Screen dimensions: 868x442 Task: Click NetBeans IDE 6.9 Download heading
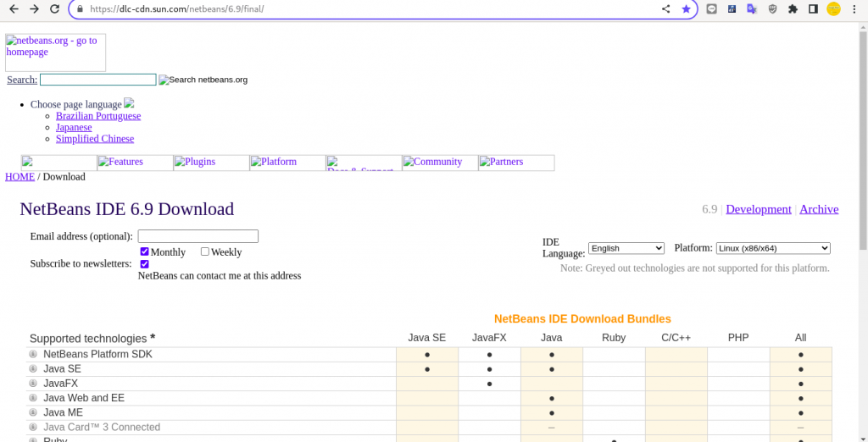[x=127, y=209]
